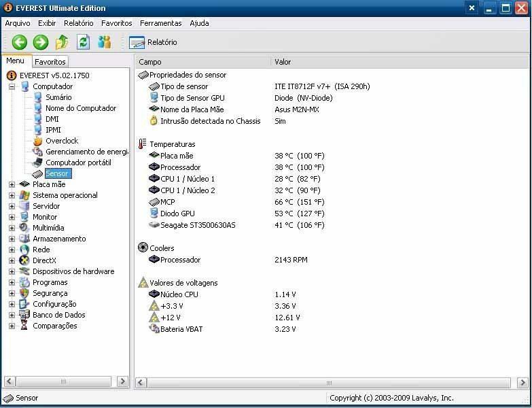Expand the Segurança tree node
The height and width of the screenshot is (408, 532).
(x=12, y=293)
